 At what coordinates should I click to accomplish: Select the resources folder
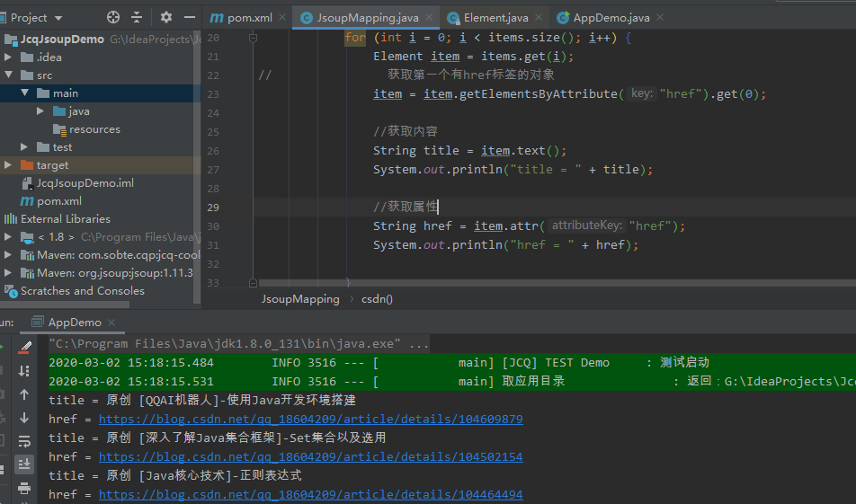pos(94,129)
